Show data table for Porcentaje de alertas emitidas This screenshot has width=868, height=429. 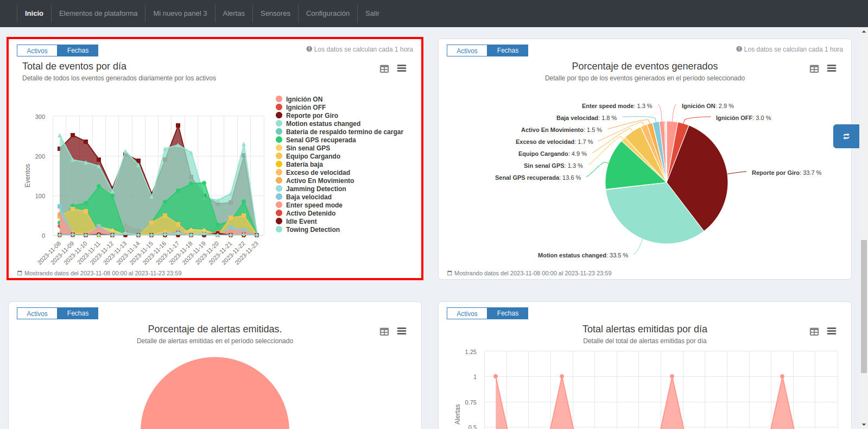384,332
